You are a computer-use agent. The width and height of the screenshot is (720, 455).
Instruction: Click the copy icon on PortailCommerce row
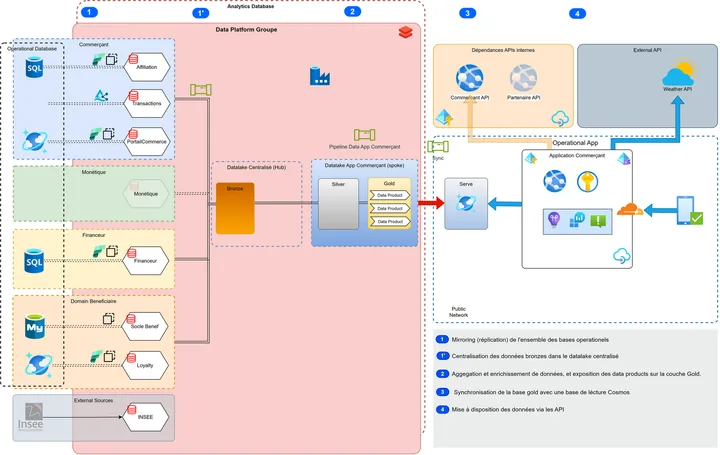pos(109,134)
